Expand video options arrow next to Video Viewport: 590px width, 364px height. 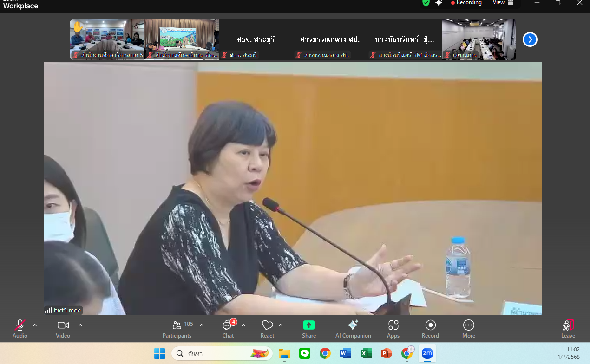pos(80,325)
